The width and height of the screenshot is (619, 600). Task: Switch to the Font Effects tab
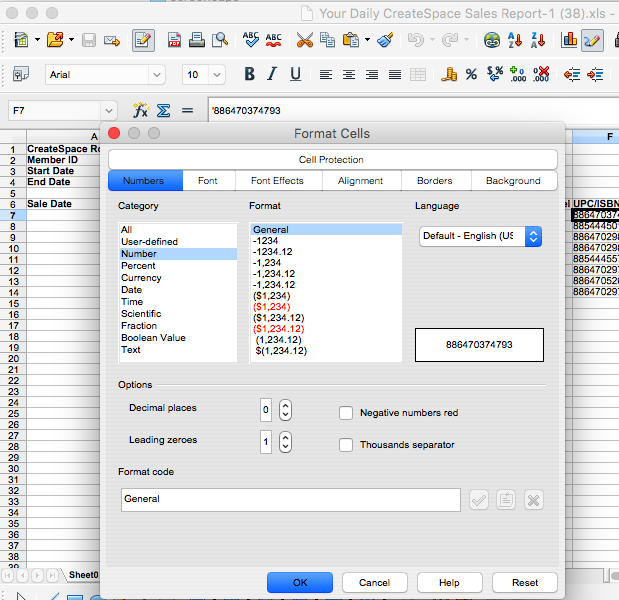tap(277, 181)
